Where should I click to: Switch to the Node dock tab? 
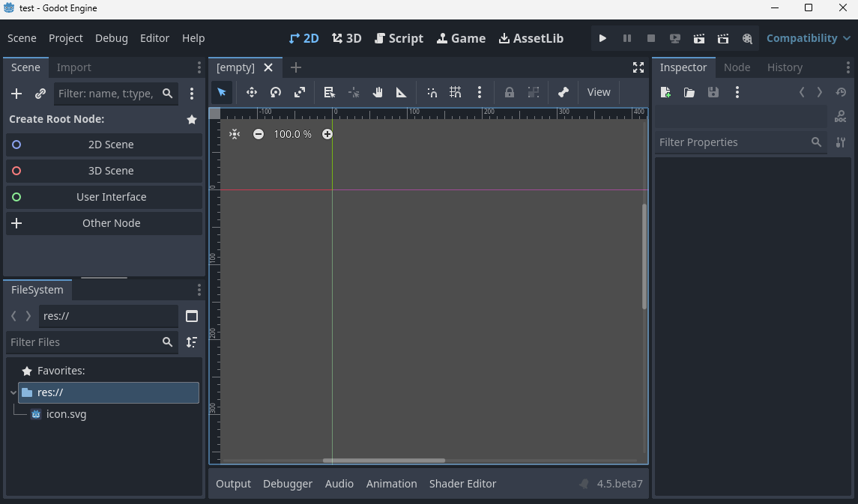click(737, 68)
